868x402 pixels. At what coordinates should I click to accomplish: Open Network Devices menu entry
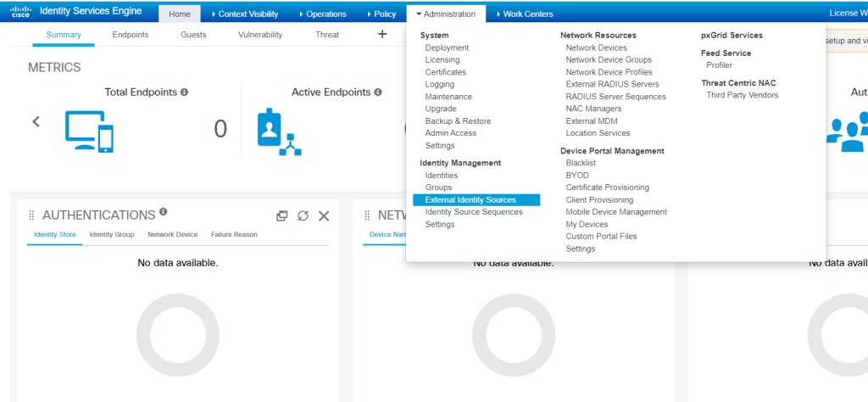coord(596,47)
